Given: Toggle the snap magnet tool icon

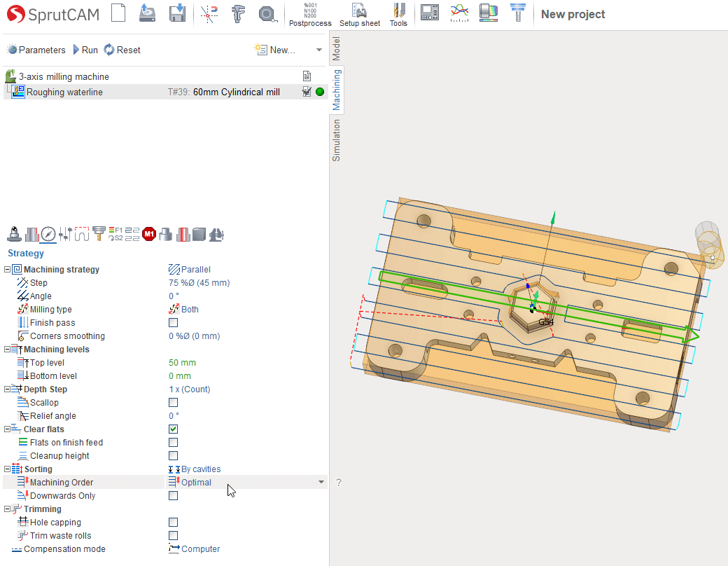Looking at the screenshot, I should (209, 13).
